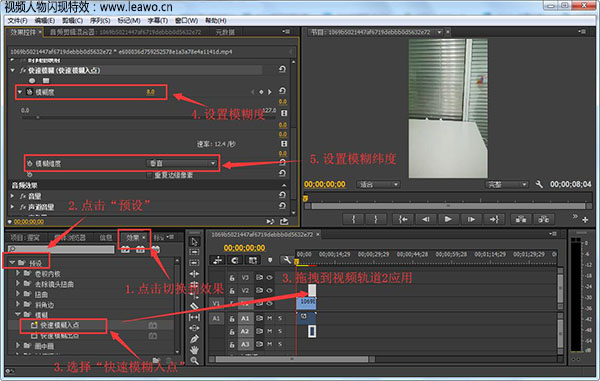
Task: Toggle V2 track eye visibility
Action: coord(269,290)
